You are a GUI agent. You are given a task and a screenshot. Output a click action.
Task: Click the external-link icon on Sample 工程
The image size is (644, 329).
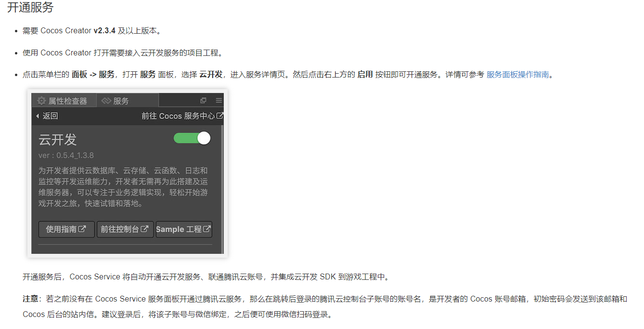point(207,229)
